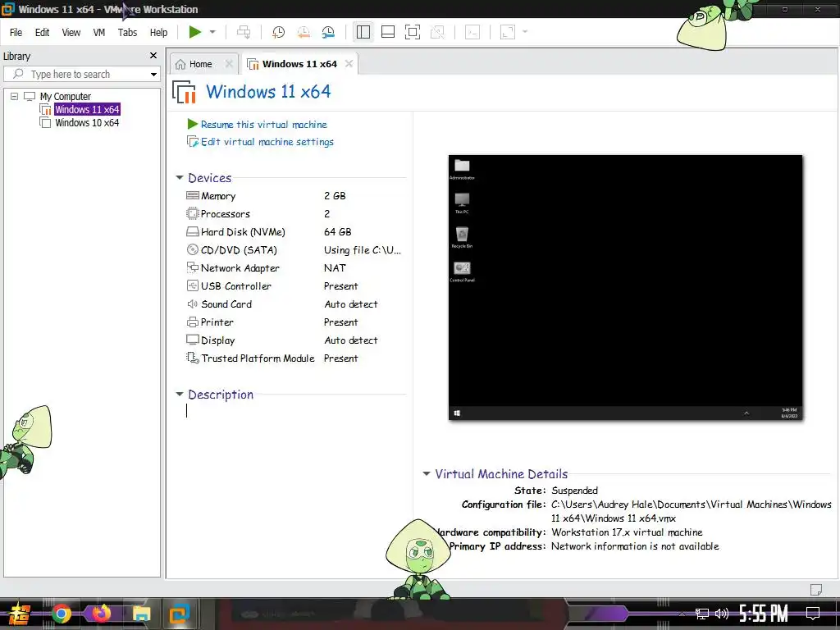Toggle the Show Library sidebar icon
840x630 pixels.
363,32
